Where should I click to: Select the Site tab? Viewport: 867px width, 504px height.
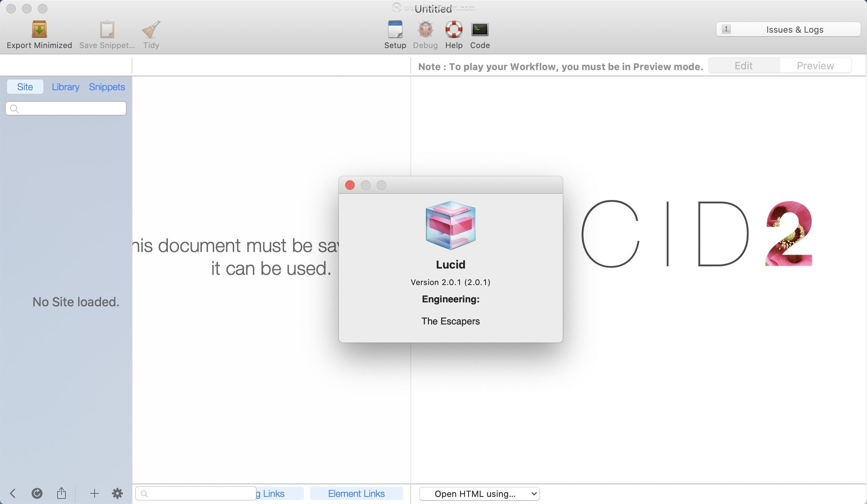25,87
